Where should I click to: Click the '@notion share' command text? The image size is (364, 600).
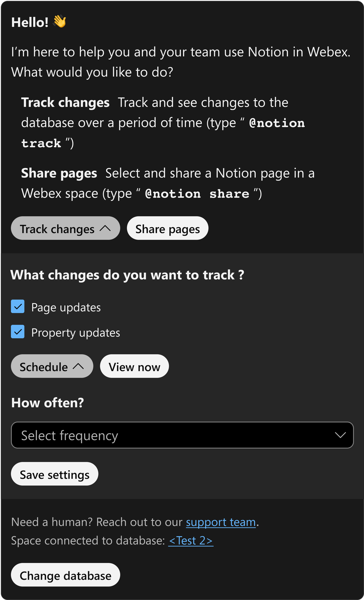(x=197, y=194)
